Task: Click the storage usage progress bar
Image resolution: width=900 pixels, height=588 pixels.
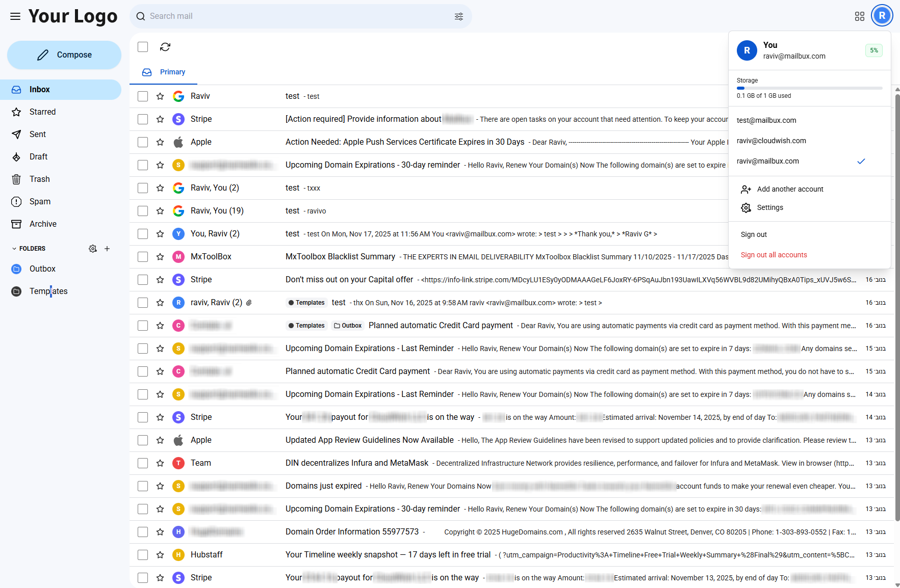Action: click(809, 88)
